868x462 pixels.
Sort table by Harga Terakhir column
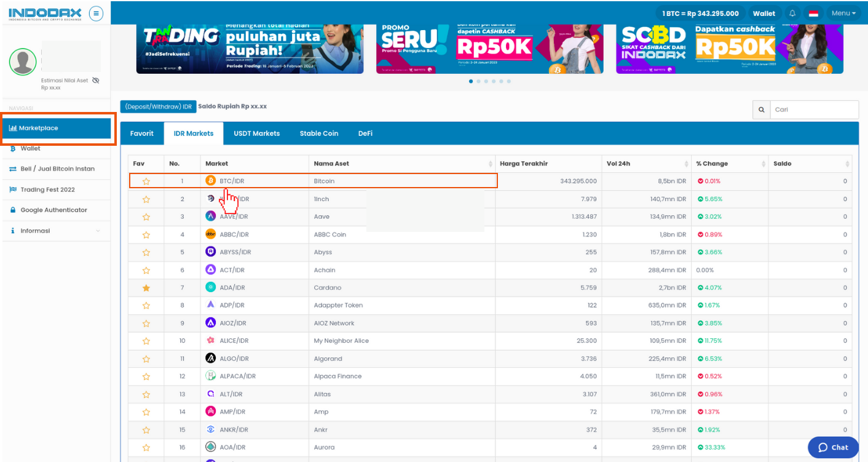point(548,164)
